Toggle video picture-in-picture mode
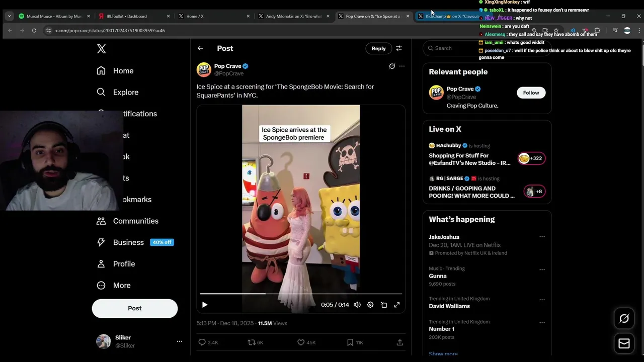The height and width of the screenshot is (362, 644). 383,305
